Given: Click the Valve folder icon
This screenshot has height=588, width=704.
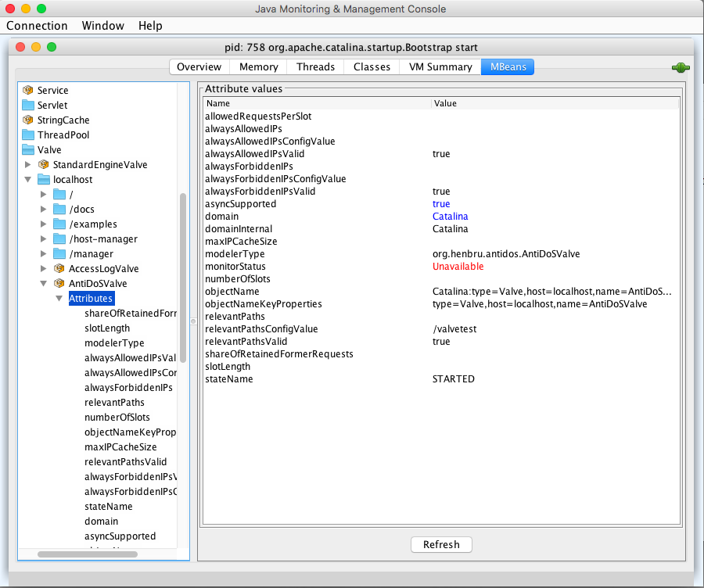Looking at the screenshot, I should 28,149.
